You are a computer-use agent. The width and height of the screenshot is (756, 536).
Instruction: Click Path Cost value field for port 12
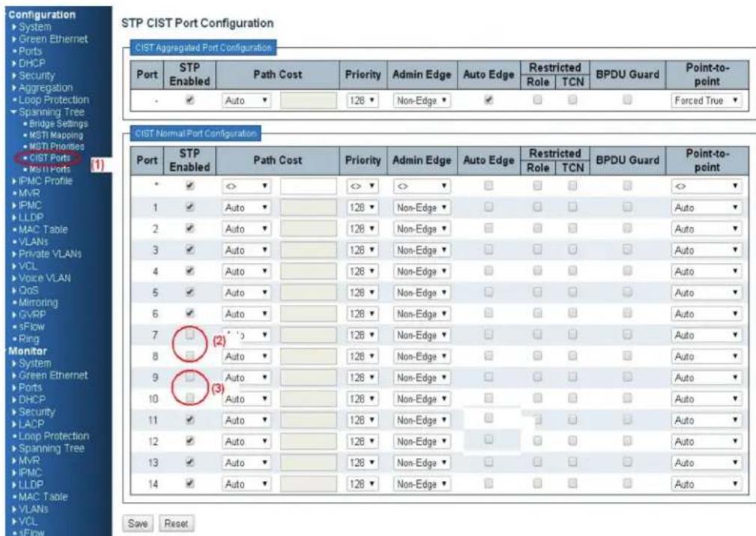pos(309,442)
